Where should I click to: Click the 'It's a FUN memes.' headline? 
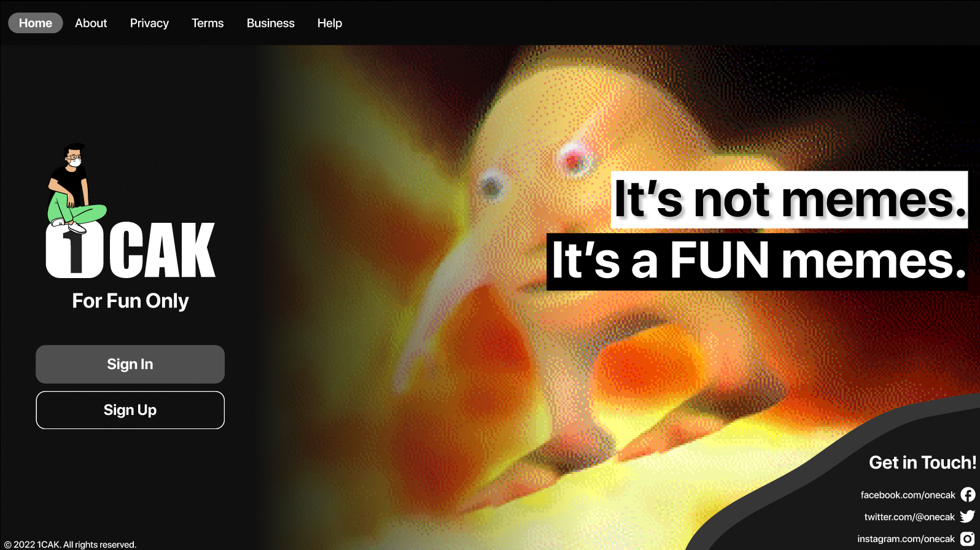tap(757, 261)
